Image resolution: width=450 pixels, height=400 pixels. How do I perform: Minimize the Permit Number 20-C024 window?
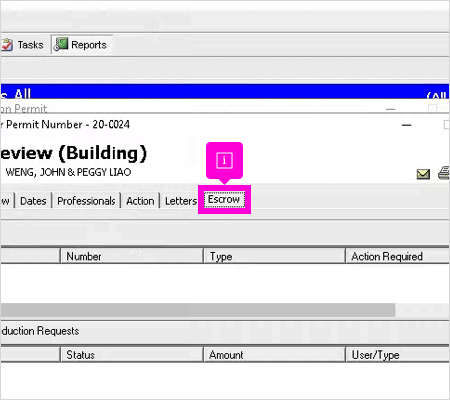click(x=406, y=125)
